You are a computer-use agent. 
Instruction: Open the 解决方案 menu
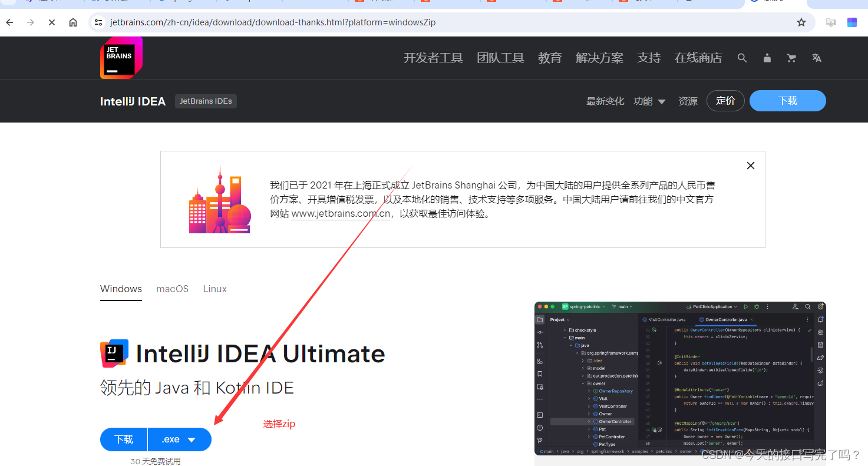tap(599, 58)
